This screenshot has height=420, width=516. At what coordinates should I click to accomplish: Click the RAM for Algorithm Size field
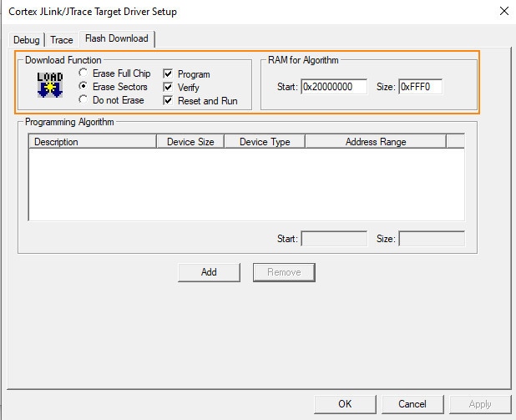tap(420, 87)
